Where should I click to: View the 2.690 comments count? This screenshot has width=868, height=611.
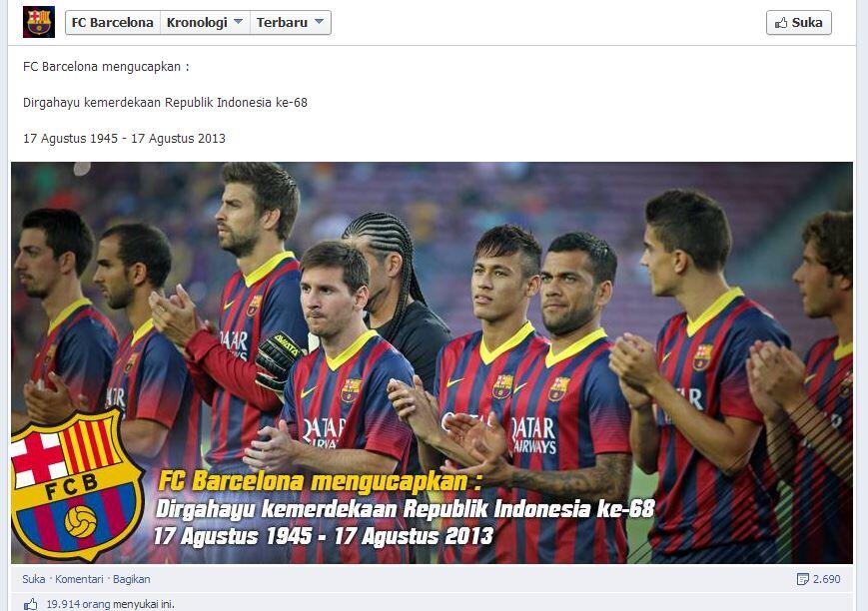point(826,579)
